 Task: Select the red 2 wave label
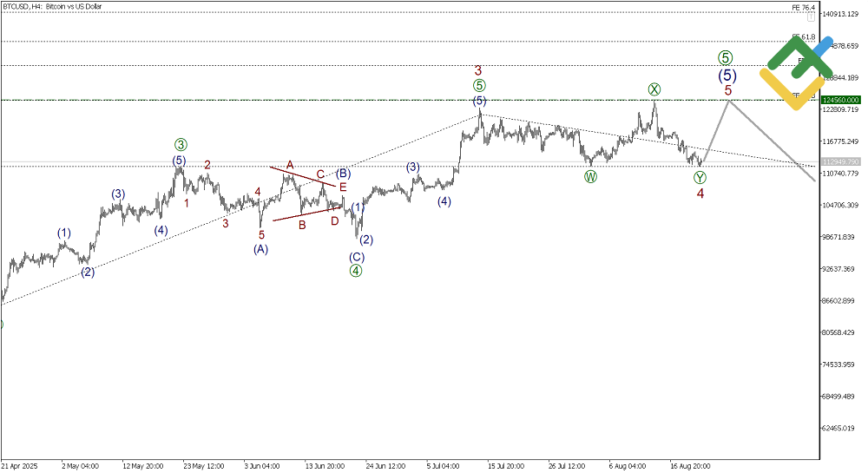click(207, 164)
